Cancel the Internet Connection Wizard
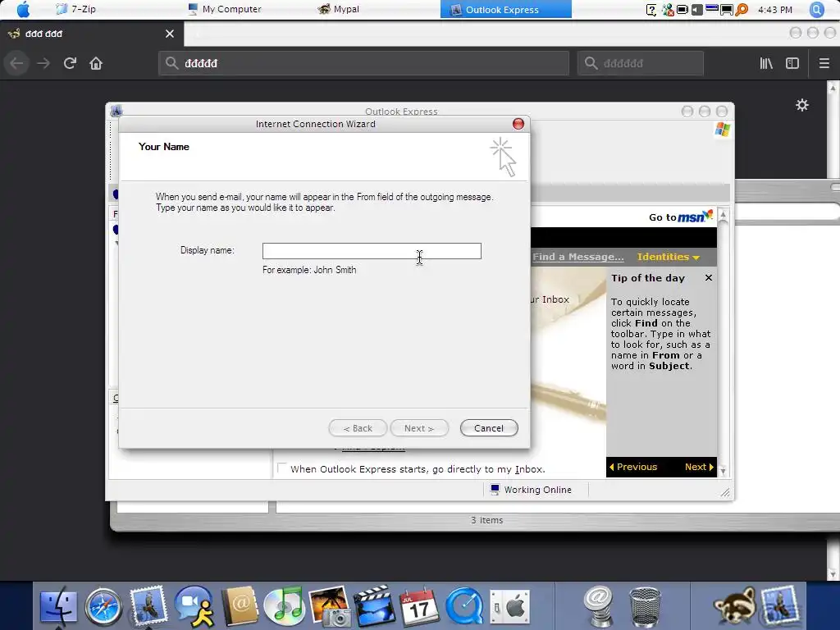The image size is (840, 630). [489, 428]
